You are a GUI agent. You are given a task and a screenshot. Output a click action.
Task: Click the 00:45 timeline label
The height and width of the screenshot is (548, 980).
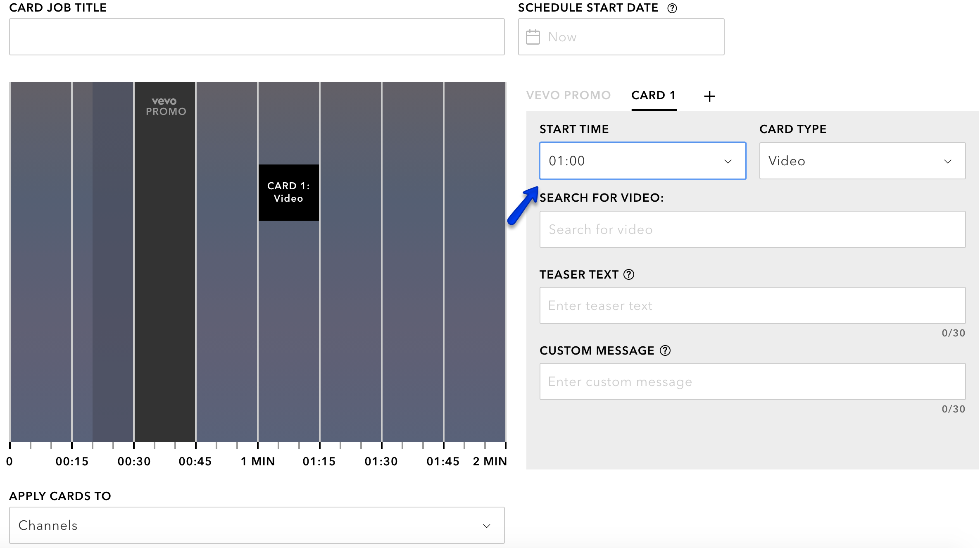tap(195, 461)
